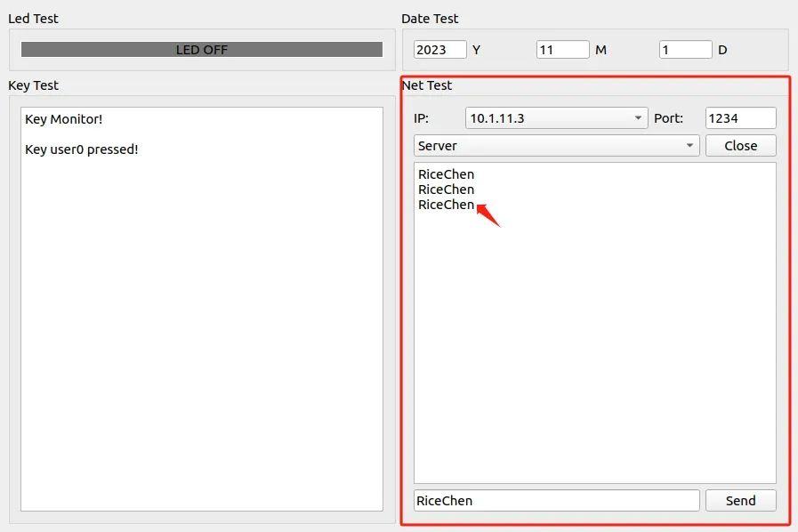Viewport: 798px width, 532px height.
Task: Click the Y label next to the year field
Action: click(x=476, y=50)
